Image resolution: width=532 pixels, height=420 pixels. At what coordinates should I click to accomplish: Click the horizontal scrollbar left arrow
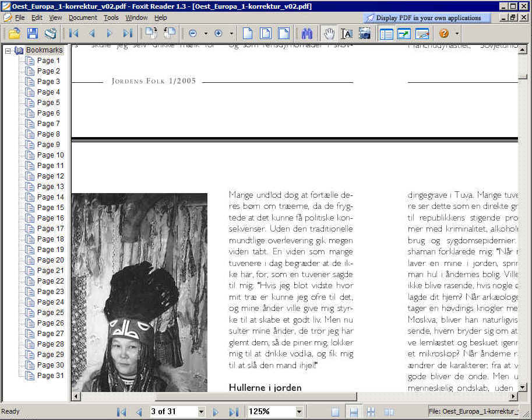tap(76, 396)
